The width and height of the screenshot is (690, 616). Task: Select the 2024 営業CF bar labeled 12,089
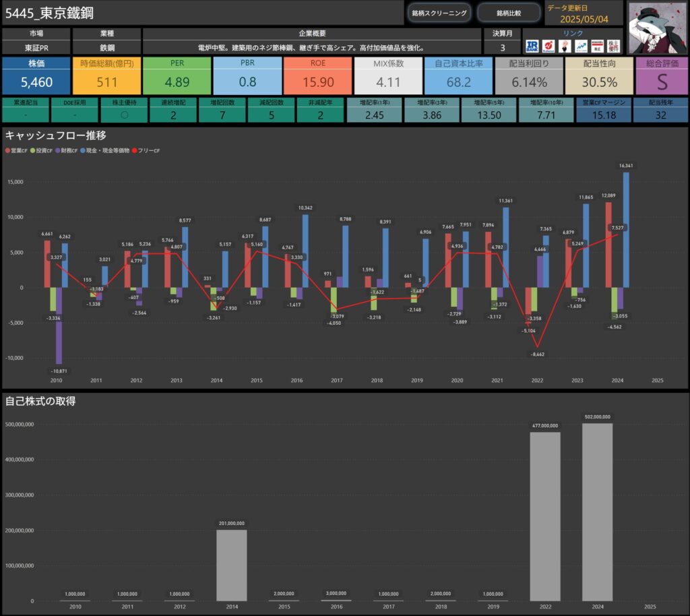[x=608, y=245]
